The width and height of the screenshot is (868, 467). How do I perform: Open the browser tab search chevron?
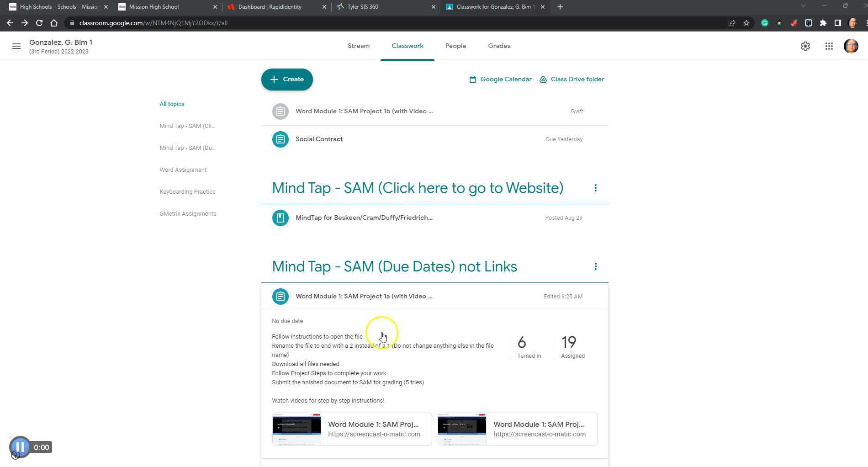pyautogui.click(x=803, y=6)
